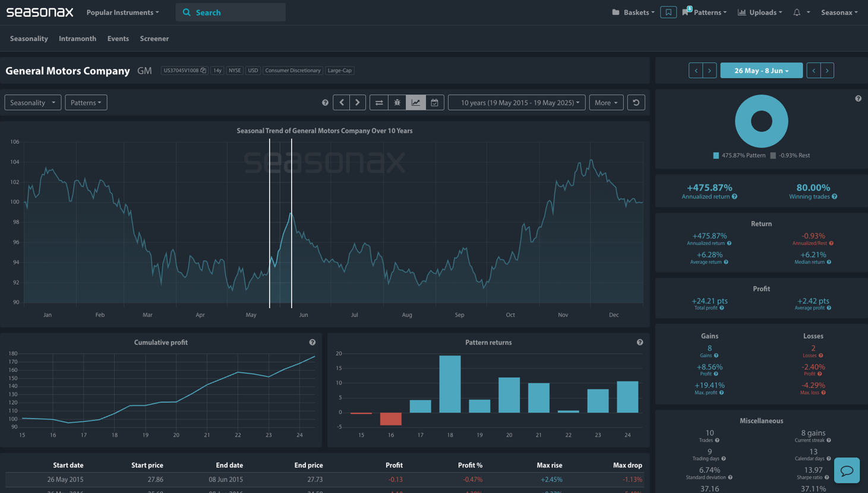This screenshot has height=493, width=868.
Task: Shift pattern end date forward
Action: (827, 71)
